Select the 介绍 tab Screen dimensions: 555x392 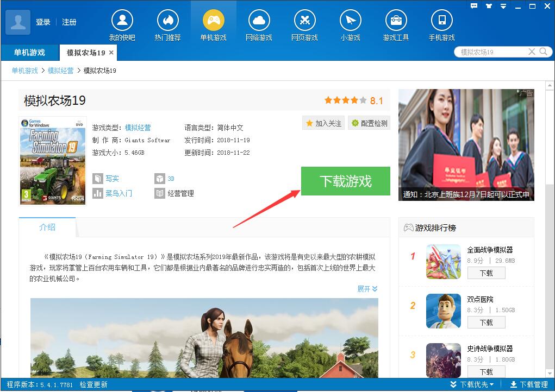coord(48,227)
